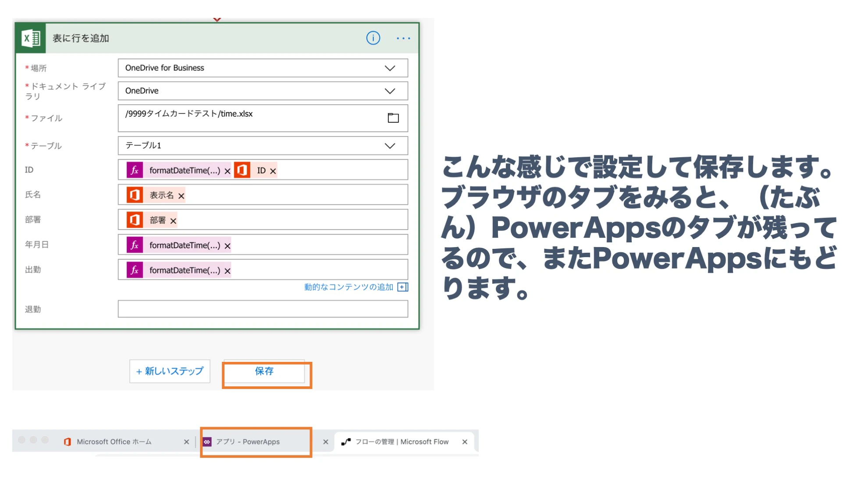This screenshot has width=868, height=488.
Task: Click the Excel icon in action header
Action: tap(31, 38)
